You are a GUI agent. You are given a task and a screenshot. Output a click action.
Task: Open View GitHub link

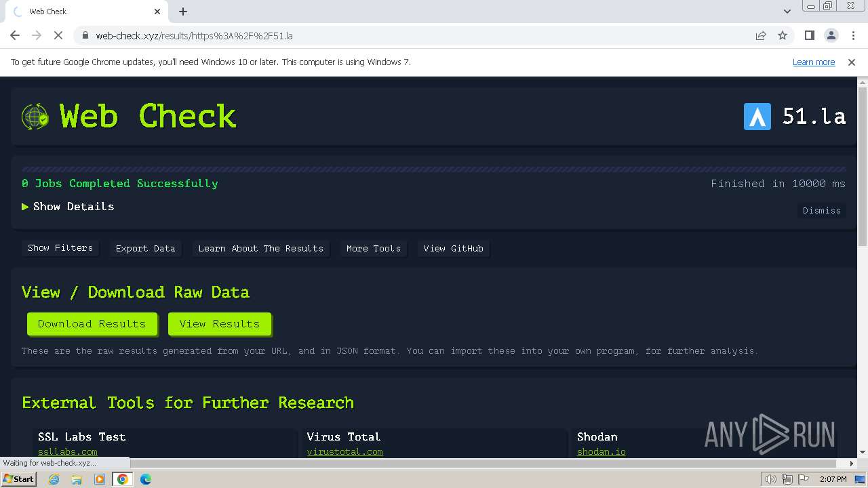(454, 249)
